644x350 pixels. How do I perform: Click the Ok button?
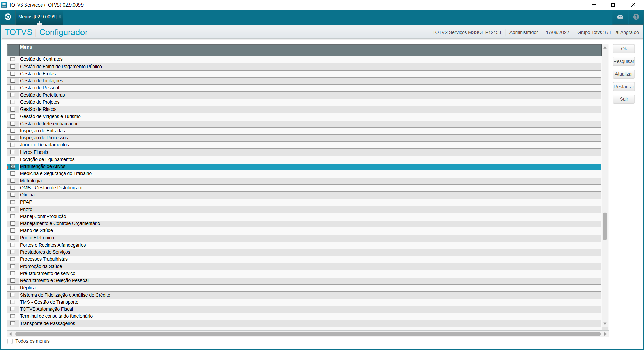click(x=624, y=49)
